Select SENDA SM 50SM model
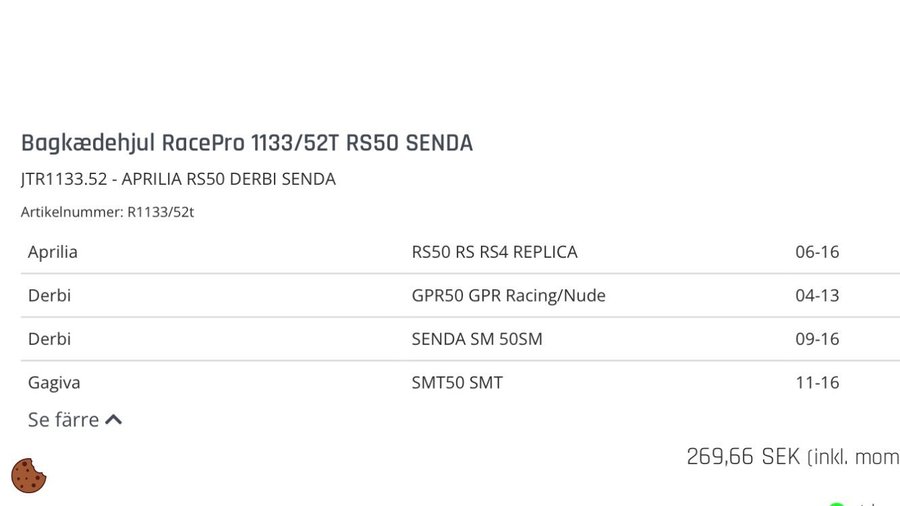900x506 pixels. point(477,339)
